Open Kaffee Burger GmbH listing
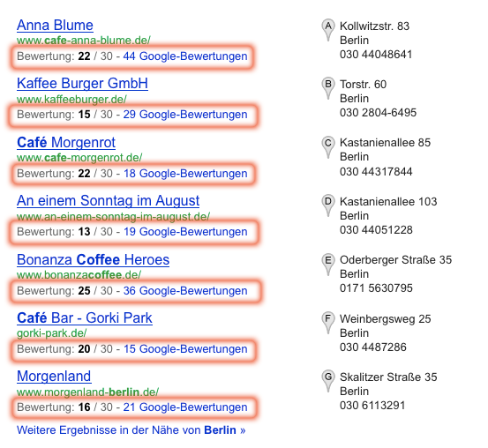The width and height of the screenshot is (488, 448). click(82, 84)
